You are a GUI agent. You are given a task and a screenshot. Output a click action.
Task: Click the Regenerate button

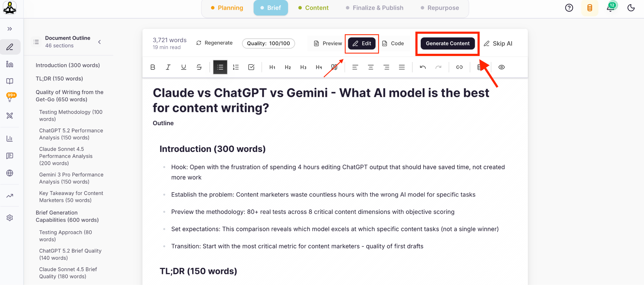coord(214,43)
